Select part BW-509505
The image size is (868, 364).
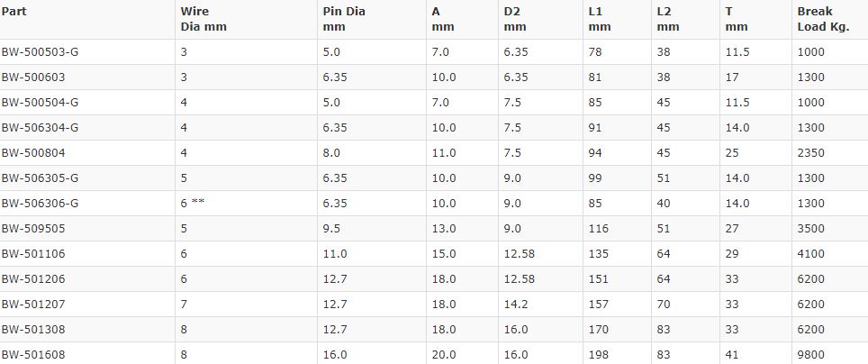click(x=33, y=229)
